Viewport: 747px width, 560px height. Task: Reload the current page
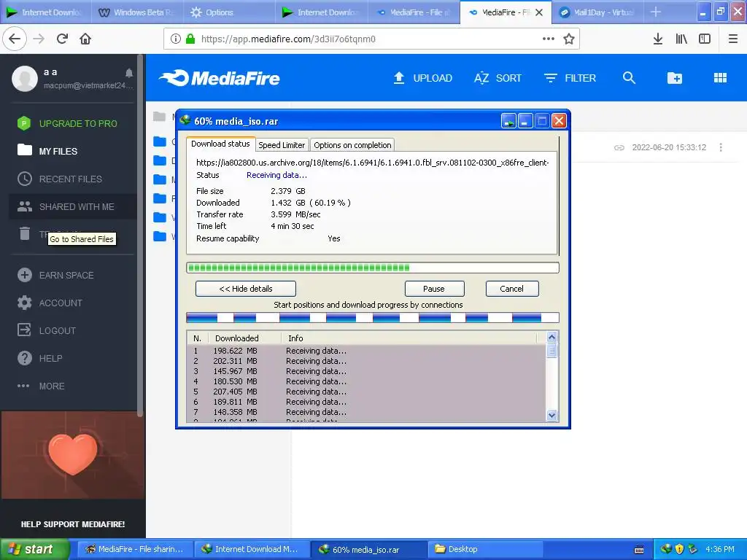[x=62, y=39]
